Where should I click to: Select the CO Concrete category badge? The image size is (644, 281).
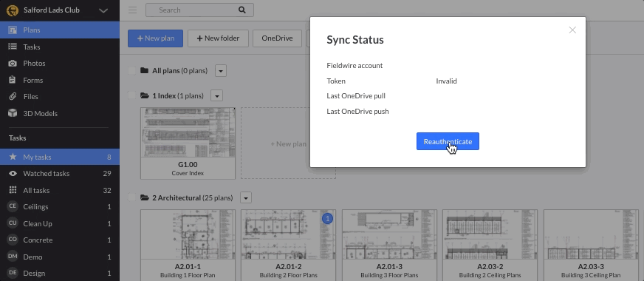pyautogui.click(x=13, y=240)
